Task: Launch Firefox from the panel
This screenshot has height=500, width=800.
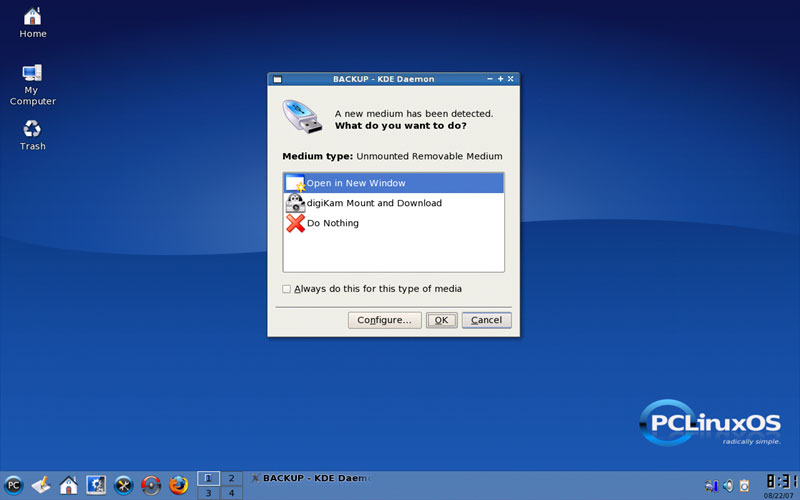Action: coord(179,485)
